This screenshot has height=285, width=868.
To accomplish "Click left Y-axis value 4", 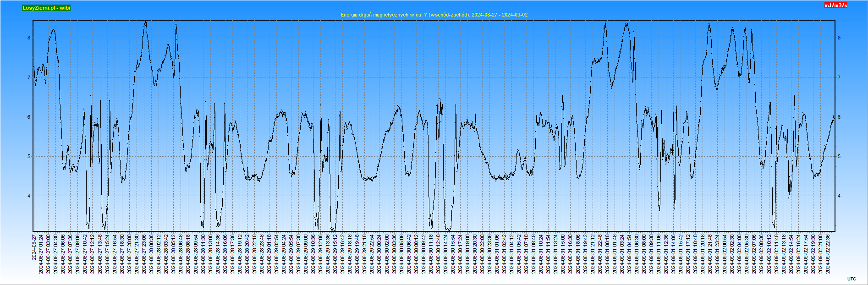I will click(29, 196).
